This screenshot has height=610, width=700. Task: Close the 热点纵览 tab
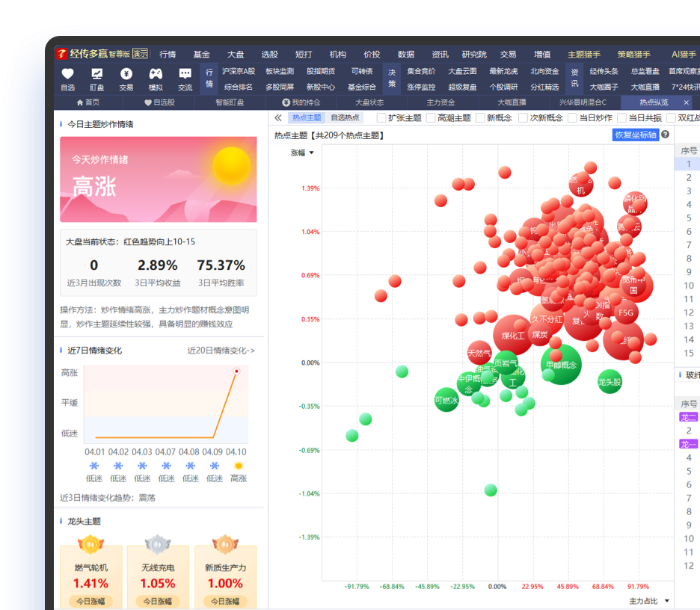686,102
